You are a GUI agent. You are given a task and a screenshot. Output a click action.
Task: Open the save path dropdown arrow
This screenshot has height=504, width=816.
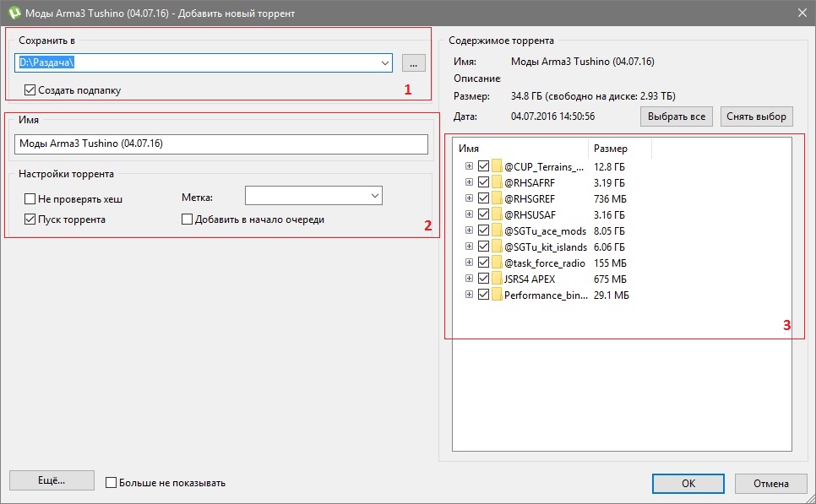coord(384,63)
